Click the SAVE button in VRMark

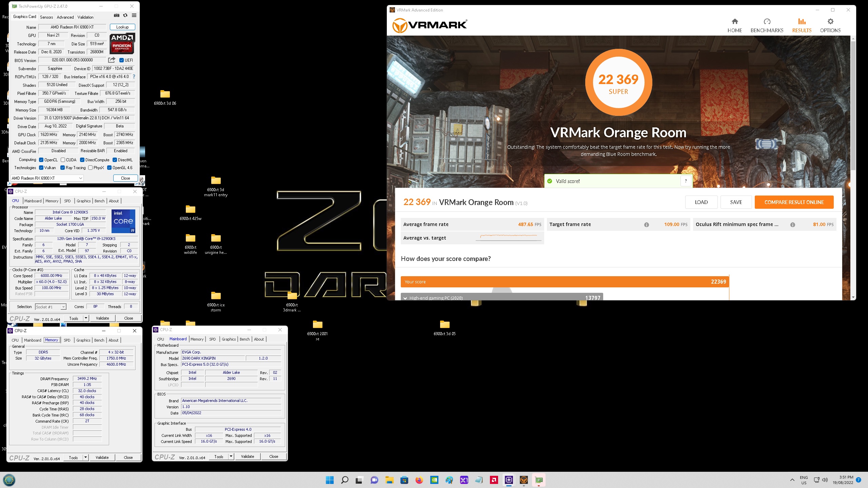coord(736,202)
